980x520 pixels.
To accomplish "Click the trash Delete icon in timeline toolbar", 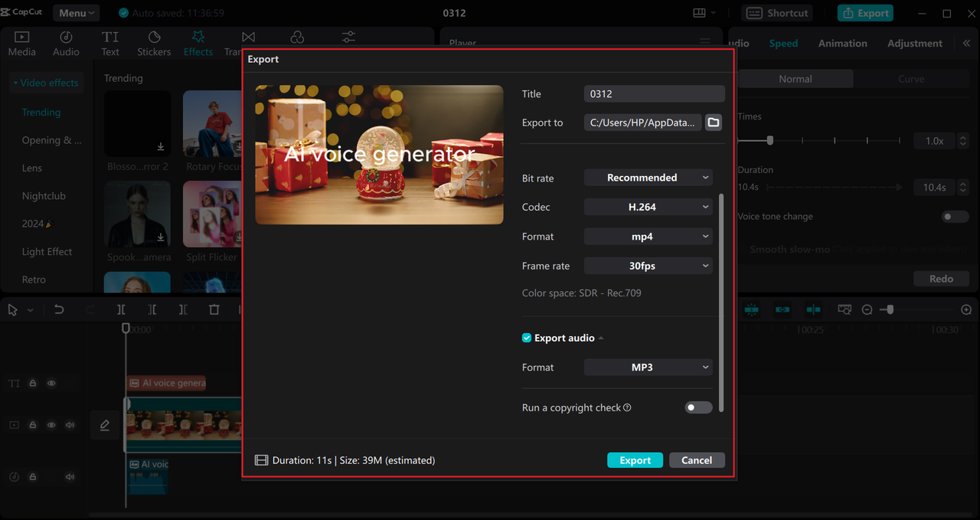I will [x=214, y=309].
